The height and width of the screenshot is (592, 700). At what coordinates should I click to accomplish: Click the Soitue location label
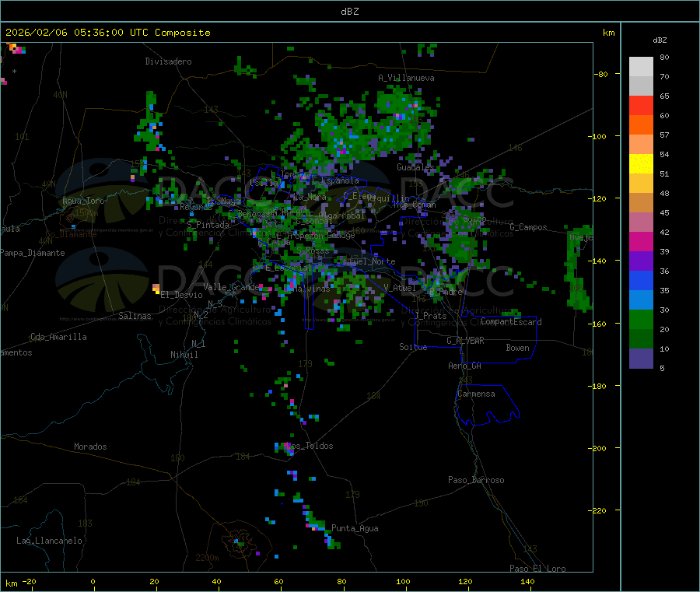(x=413, y=347)
